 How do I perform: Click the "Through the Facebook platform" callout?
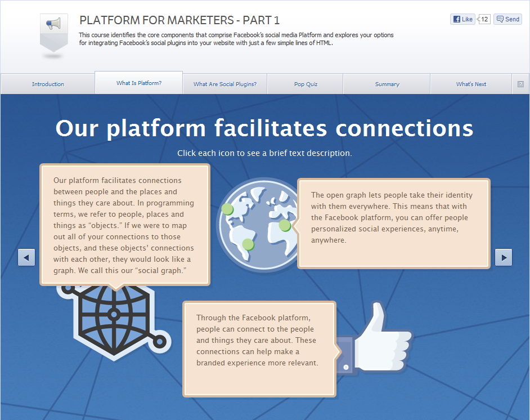pyautogui.click(x=259, y=349)
